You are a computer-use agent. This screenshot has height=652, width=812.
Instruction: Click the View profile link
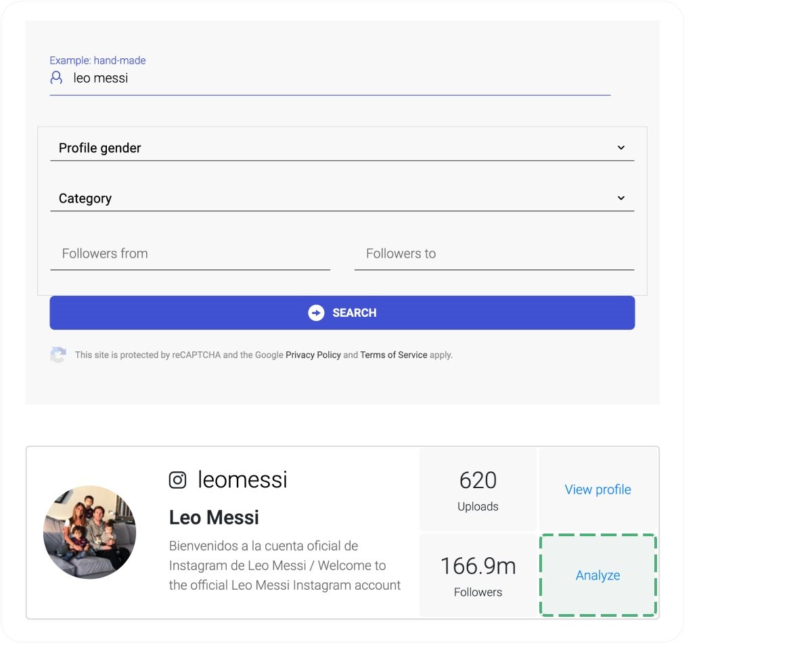pos(598,490)
